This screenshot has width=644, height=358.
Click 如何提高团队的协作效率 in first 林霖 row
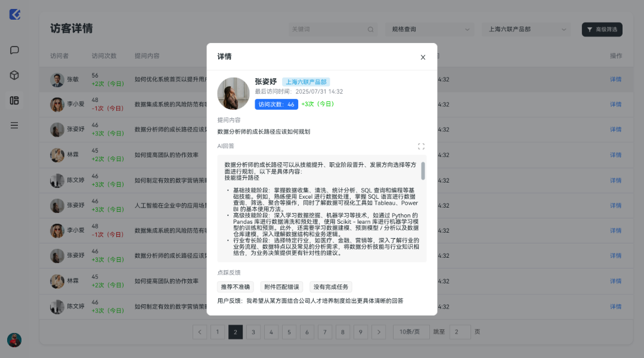pyautogui.click(x=166, y=155)
